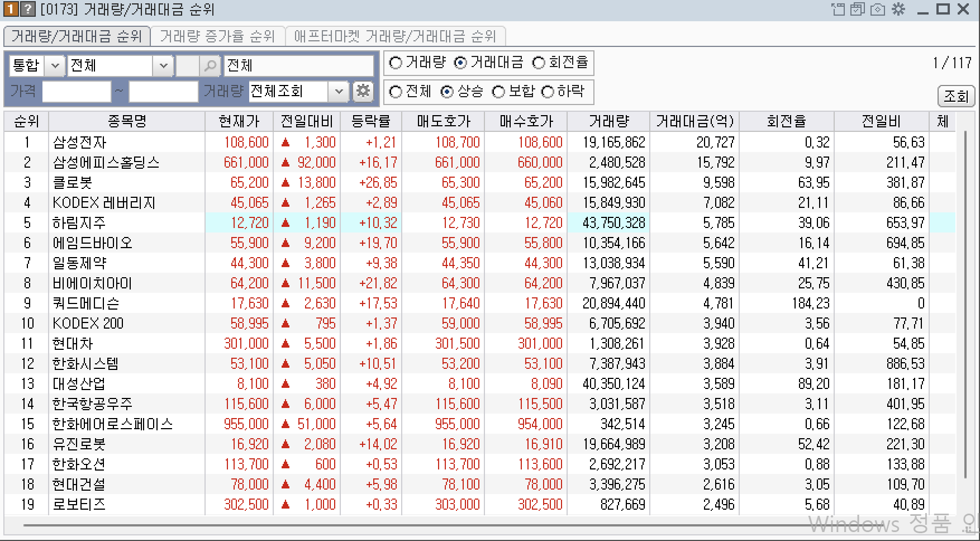Switch to 애프터마켓 거래량/거래대금 순위 tab

pos(395,36)
